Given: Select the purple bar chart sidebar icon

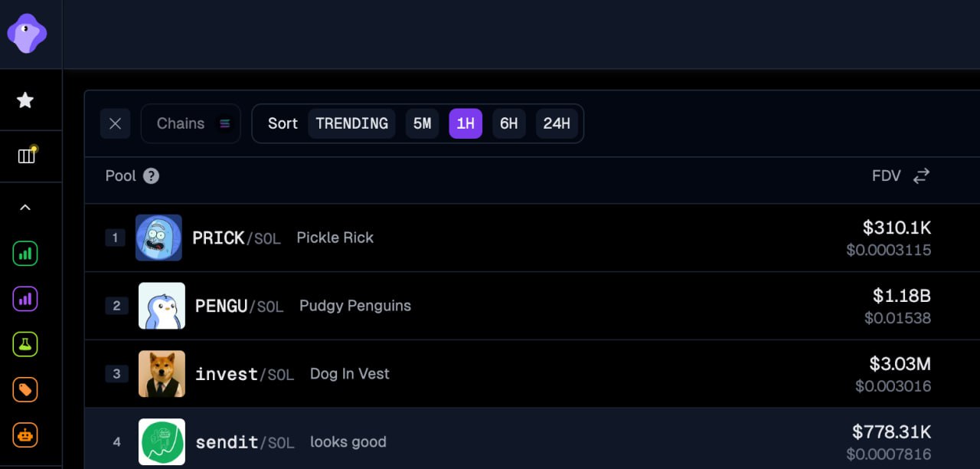Looking at the screenshot, I should (25, 299).
